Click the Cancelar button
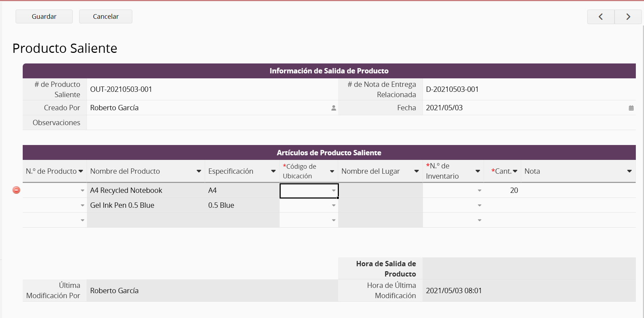Image resolution: width=644 pixels, height=318 pixels. tap(106, 17)
